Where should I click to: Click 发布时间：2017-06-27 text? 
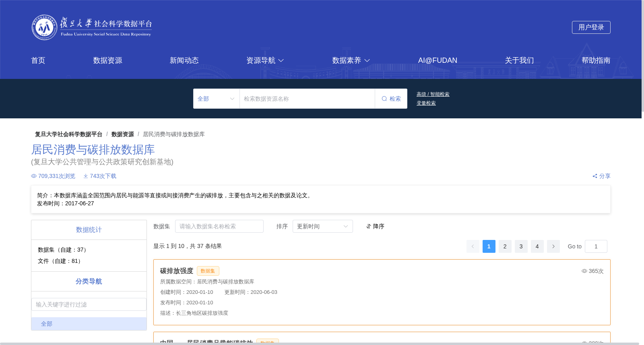point(66,203)
